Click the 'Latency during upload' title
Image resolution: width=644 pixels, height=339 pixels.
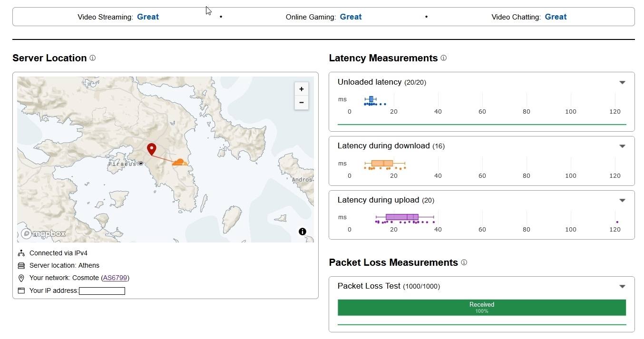click(x=379, y=200)
